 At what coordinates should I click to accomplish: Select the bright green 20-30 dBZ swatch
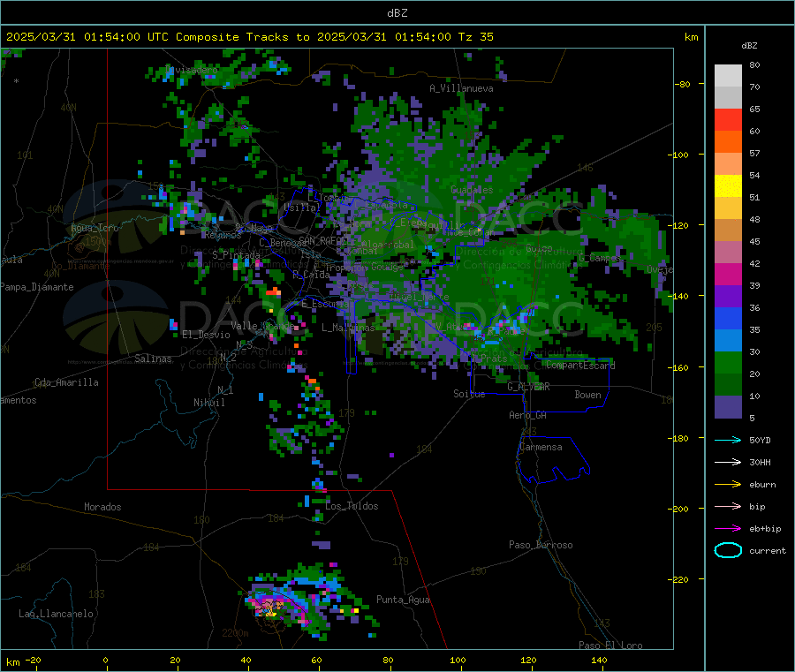click(x=728, y=362)
